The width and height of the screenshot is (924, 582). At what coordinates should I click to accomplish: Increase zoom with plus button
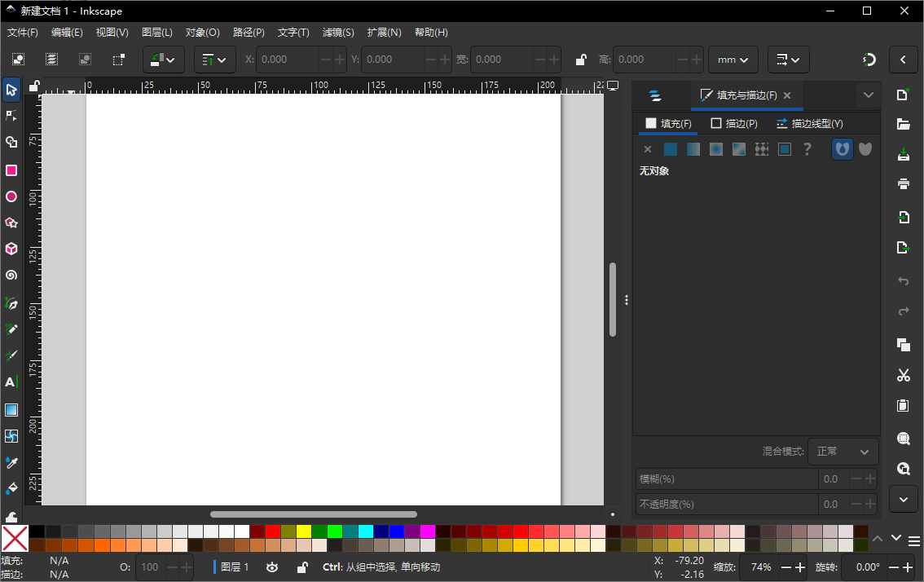[x=800, y=567]
